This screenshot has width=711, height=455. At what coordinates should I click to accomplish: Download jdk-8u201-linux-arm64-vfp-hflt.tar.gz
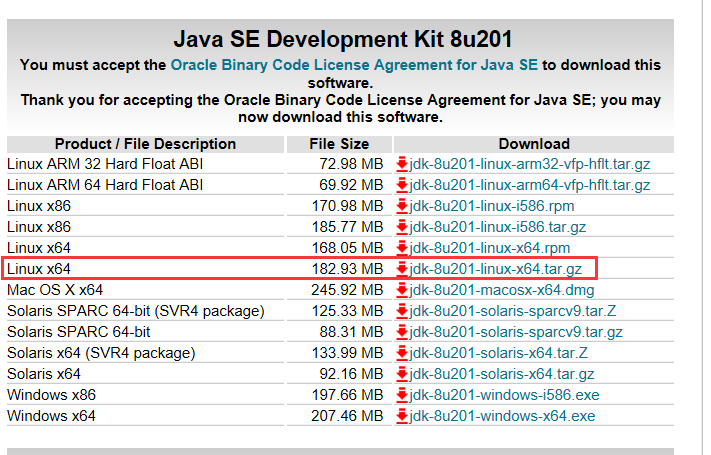click(x=529, y=185)
